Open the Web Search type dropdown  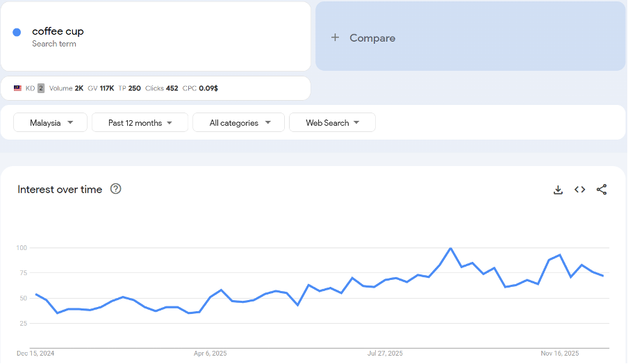pyautogui.click(x=332, y=123)
